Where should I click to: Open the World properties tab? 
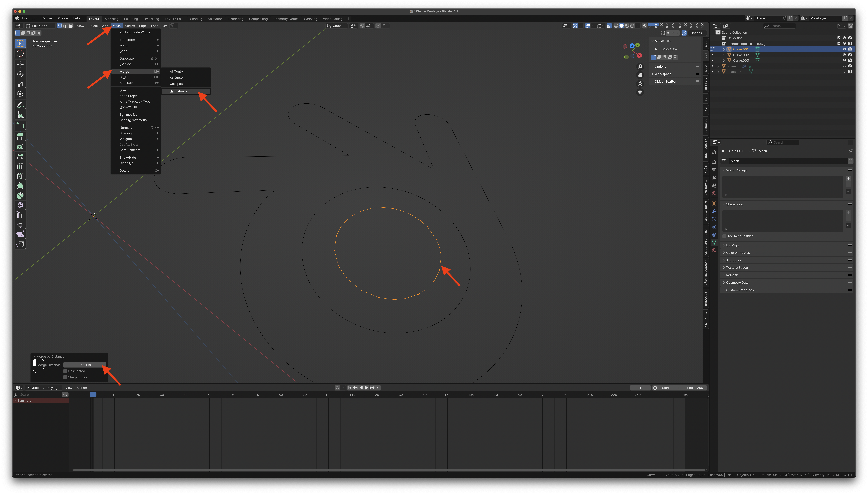pyautogui.click(x=714, y=193)
